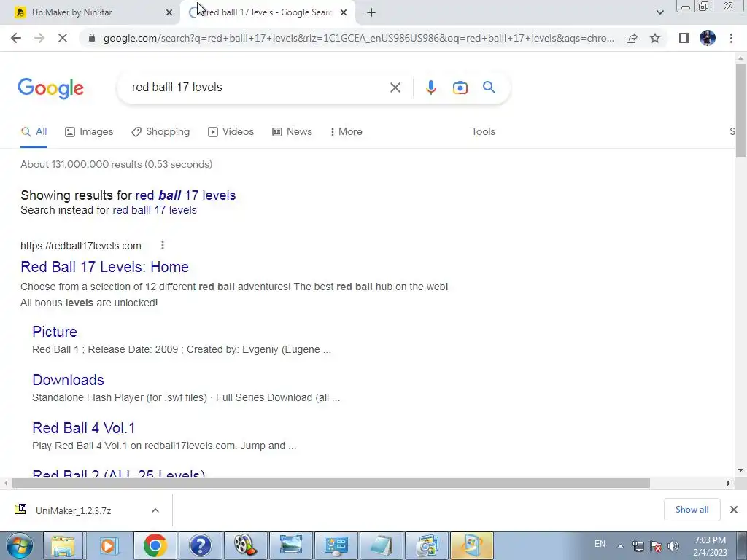Open the clock showing 7:03 PM
Screen dimensions: 747x560
coord(711,546)
